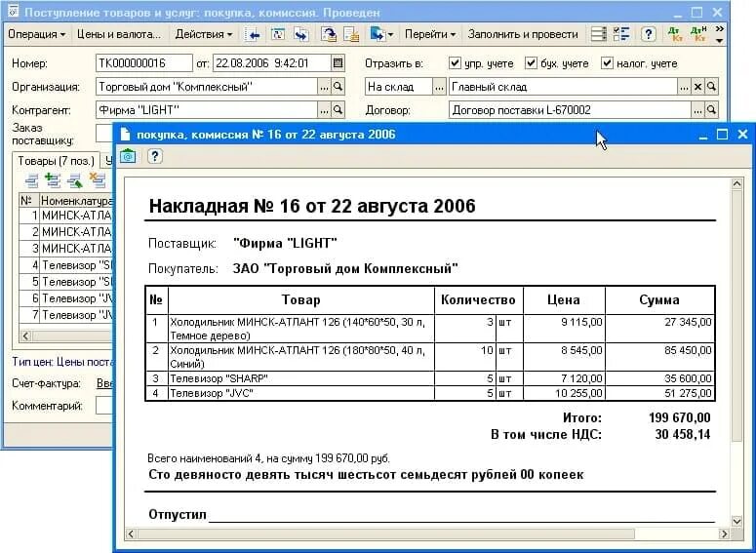Click the blue document with arrow icon

[x=378, y=34]
